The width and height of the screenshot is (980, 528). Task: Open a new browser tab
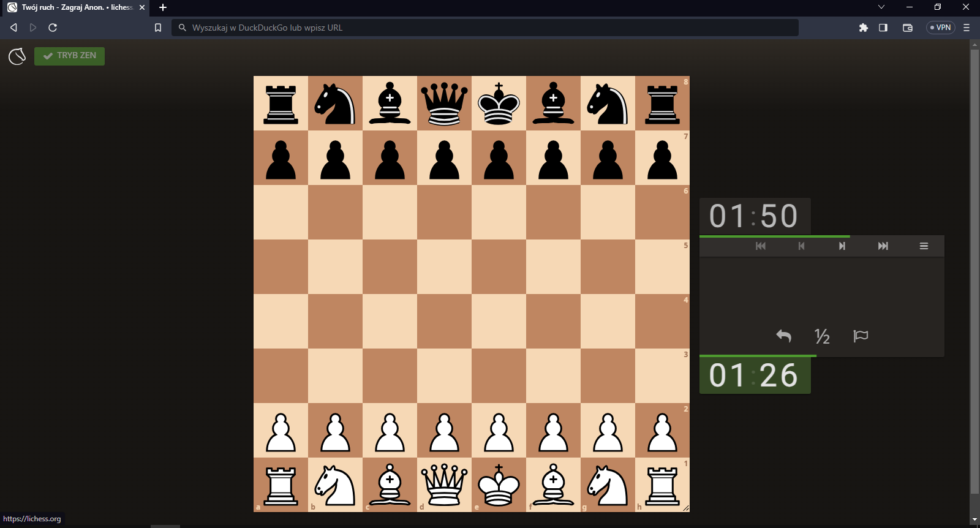click(163, 7)
